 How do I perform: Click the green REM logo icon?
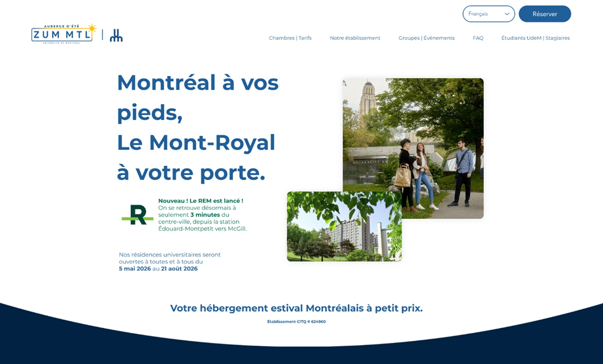[137, 215]
